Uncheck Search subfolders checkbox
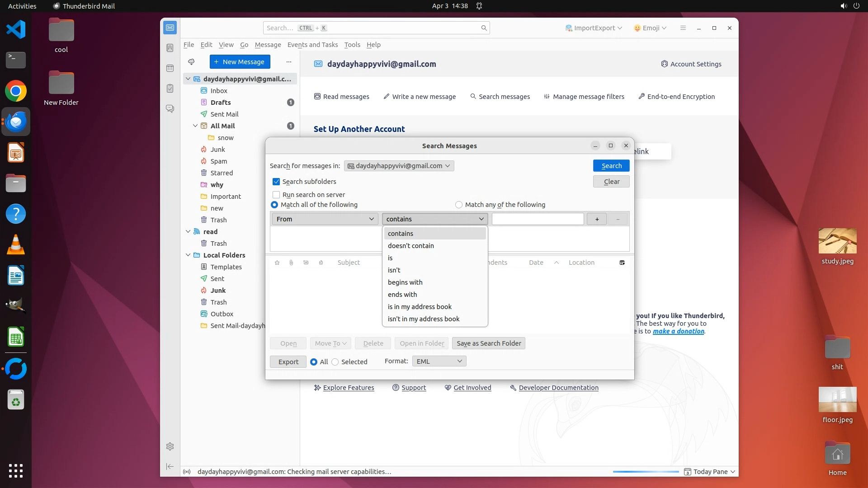 click(276, 182)
